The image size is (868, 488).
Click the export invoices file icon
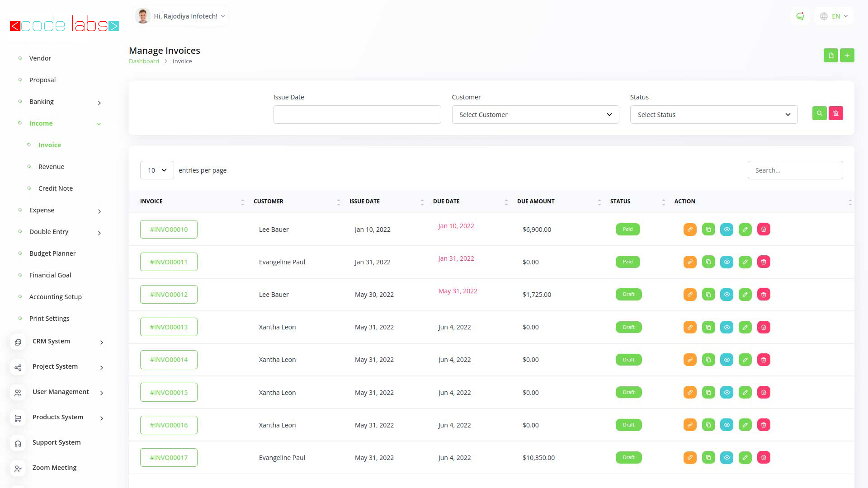[830, 55]
